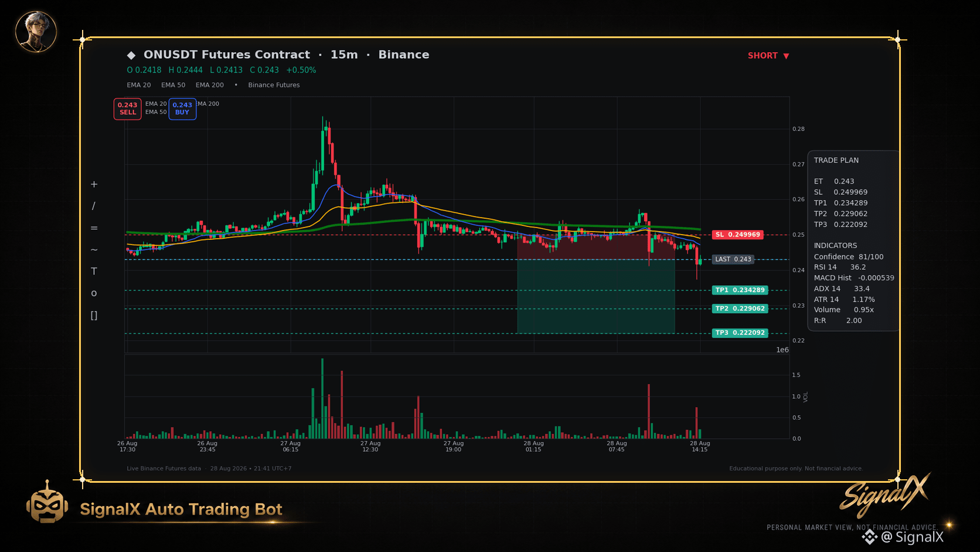The image size is (980, 552).
Task: Click the low price 'L 0.2413'
Action: 226,70
